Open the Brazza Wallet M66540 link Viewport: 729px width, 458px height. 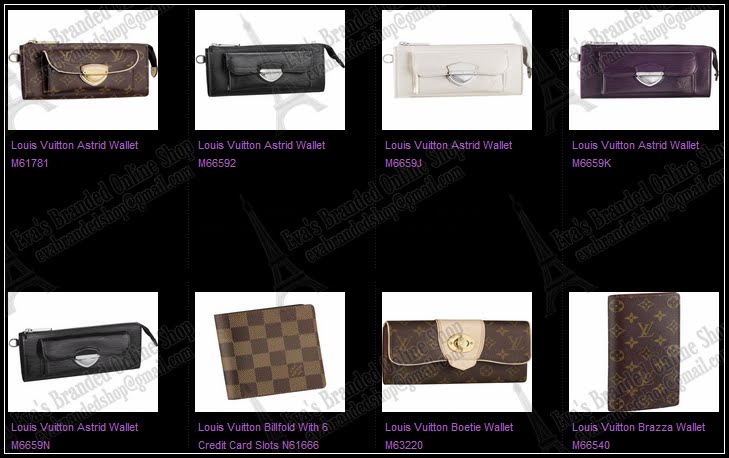tap(638, 436)
